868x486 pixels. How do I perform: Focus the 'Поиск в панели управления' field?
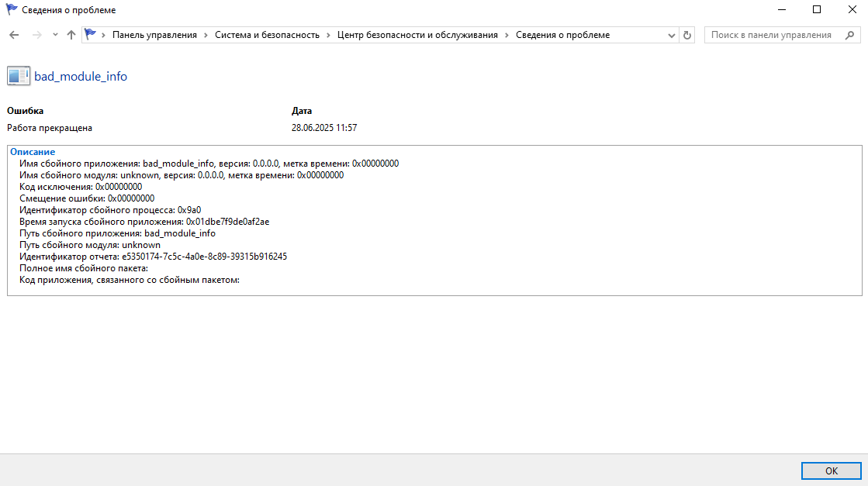[x=770, y=35]
